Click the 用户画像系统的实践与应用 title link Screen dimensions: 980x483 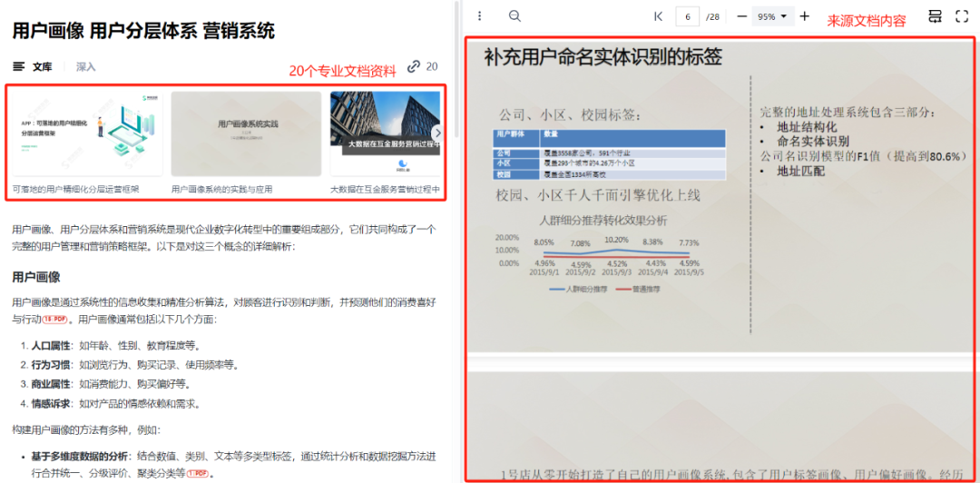pyautogui.click(x=221, y=190)
